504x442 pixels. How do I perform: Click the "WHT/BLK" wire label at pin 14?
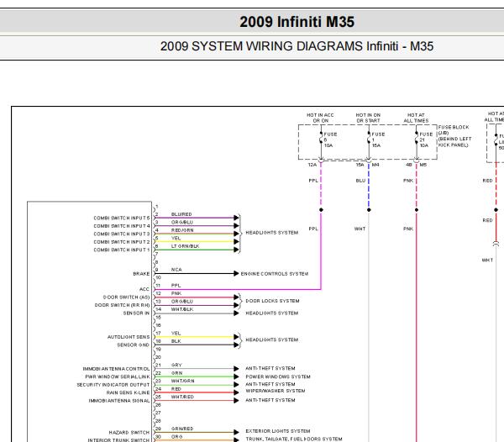coord(182,309)
